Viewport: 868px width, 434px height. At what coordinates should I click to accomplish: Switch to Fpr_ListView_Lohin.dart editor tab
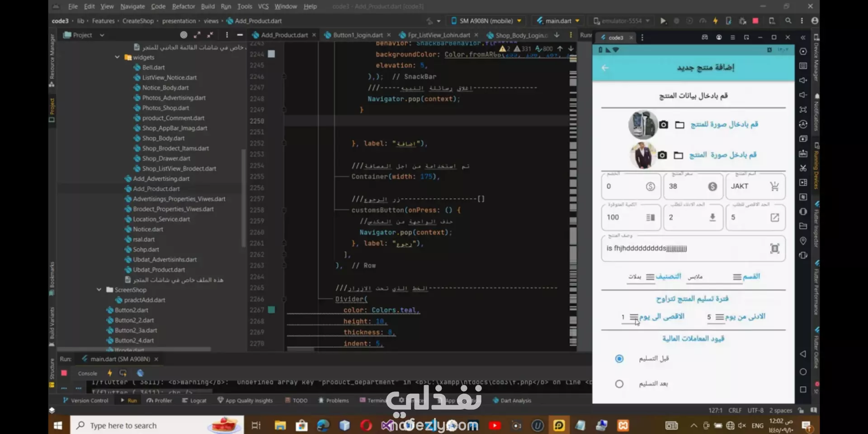(x=438, y=35)
